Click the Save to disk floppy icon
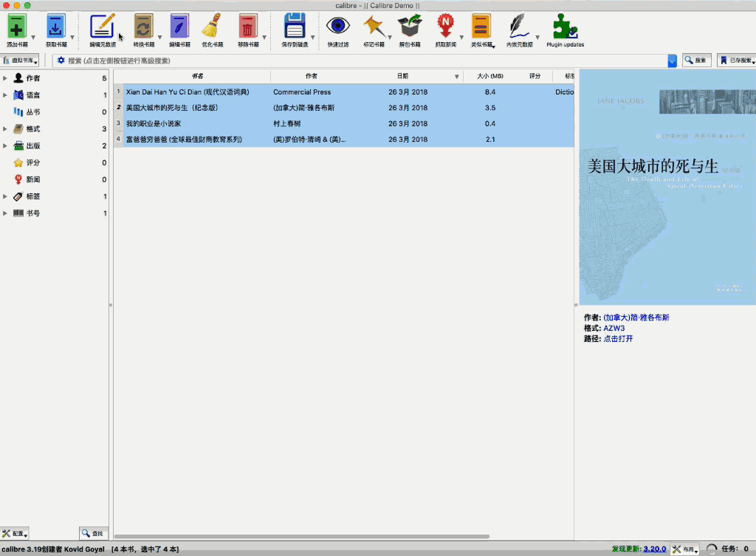This screenshot has width=756, height=556. point(295,27)
